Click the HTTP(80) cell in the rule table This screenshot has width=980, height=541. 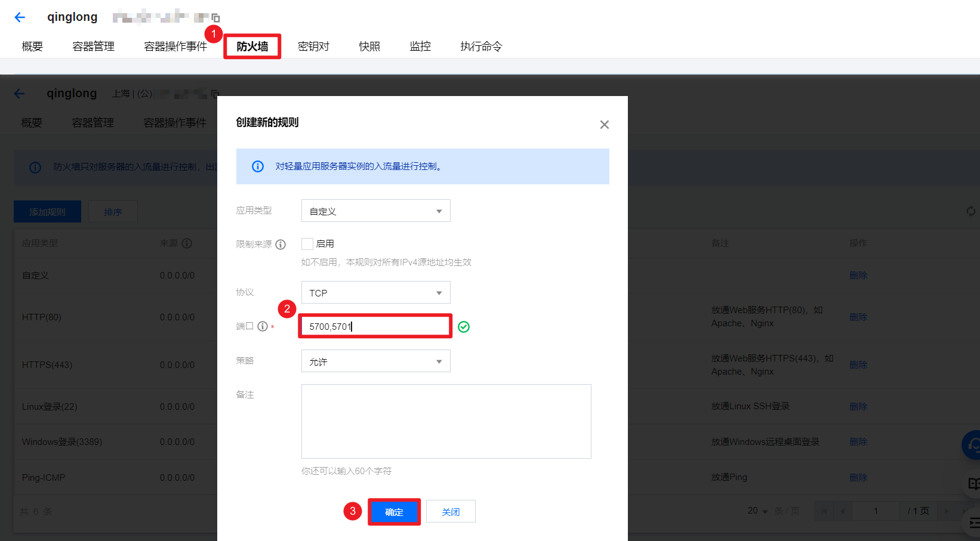[x=42, y=317]
